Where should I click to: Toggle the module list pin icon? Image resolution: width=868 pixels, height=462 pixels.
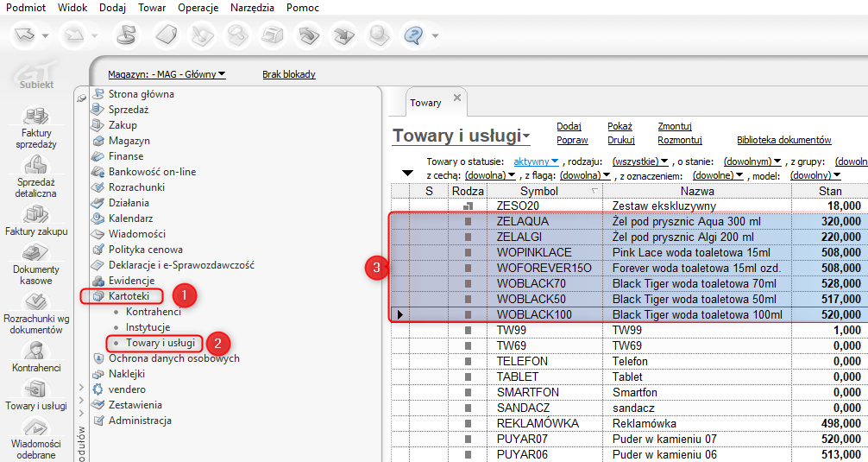(82, 98)
